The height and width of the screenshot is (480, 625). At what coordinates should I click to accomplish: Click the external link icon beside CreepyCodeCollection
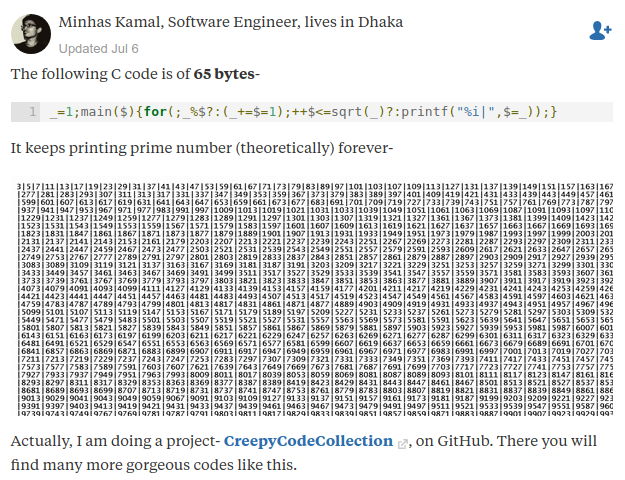click(x=403, y=443)
